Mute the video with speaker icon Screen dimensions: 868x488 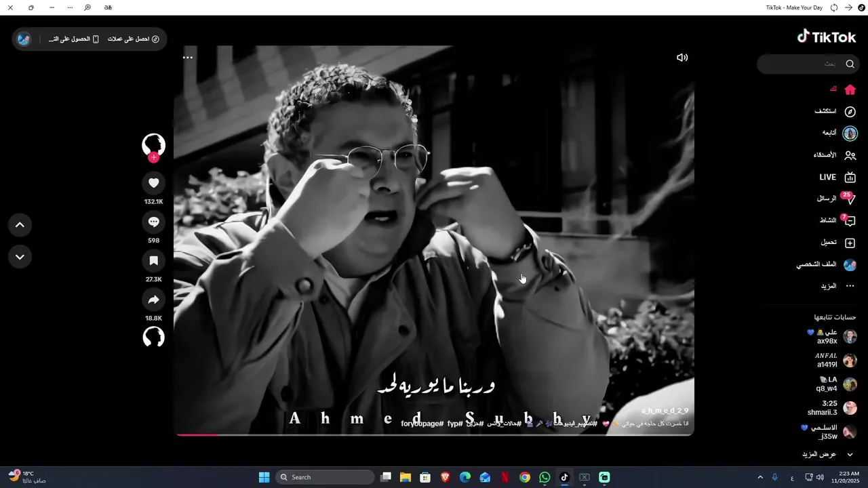(x=682, y=58)
